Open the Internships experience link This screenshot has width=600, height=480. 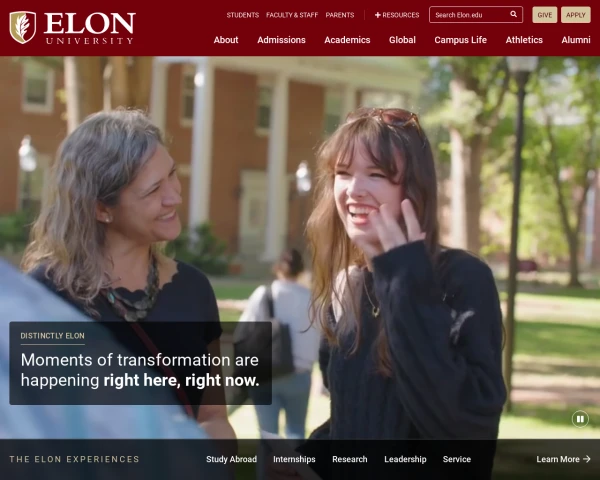[294, 459]
